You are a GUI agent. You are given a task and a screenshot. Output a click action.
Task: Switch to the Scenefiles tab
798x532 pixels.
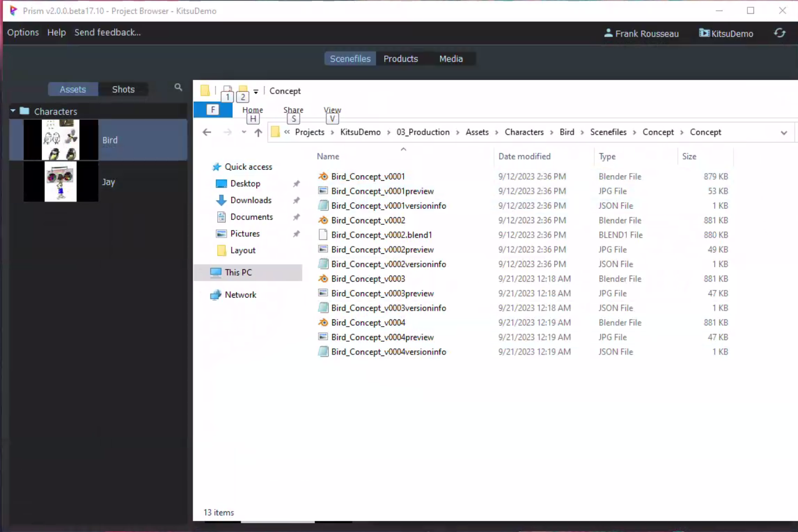pos(350,58)
